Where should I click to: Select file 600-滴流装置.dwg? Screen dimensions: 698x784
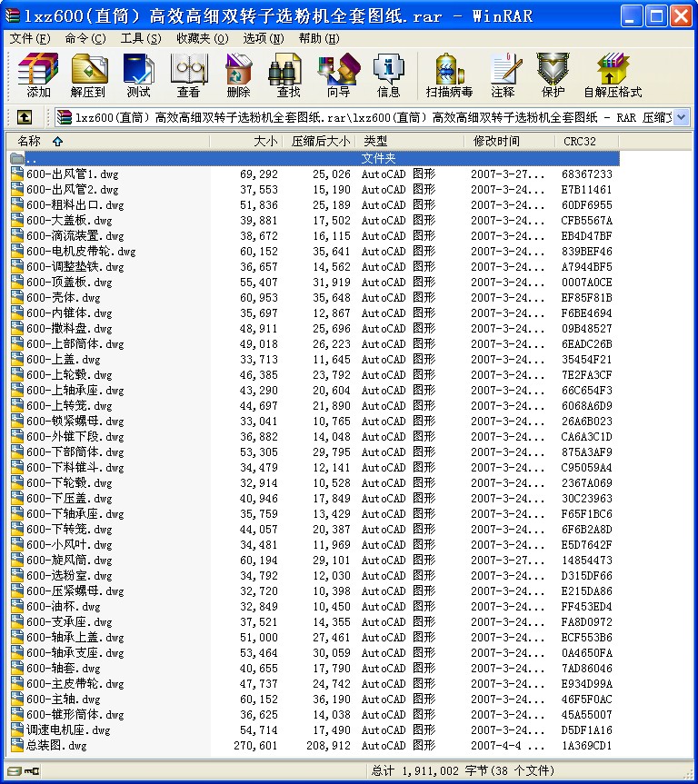(x=75, y=236)
